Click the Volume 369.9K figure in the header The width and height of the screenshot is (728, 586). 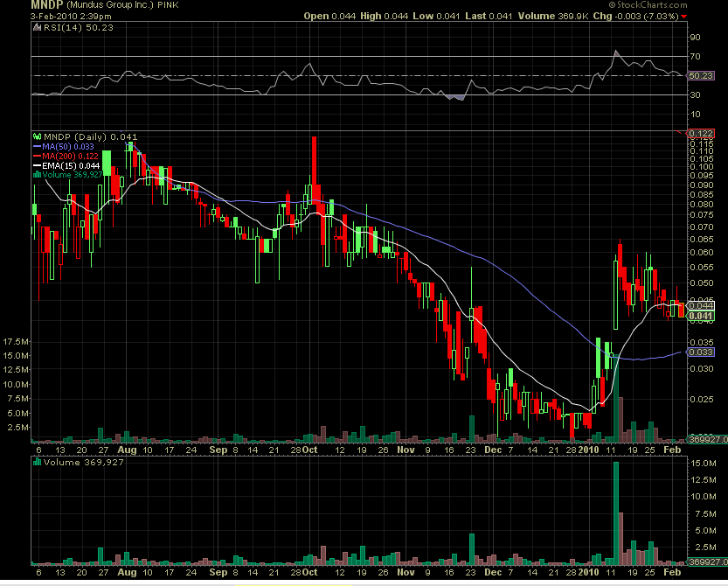click(x=553, y=16)
